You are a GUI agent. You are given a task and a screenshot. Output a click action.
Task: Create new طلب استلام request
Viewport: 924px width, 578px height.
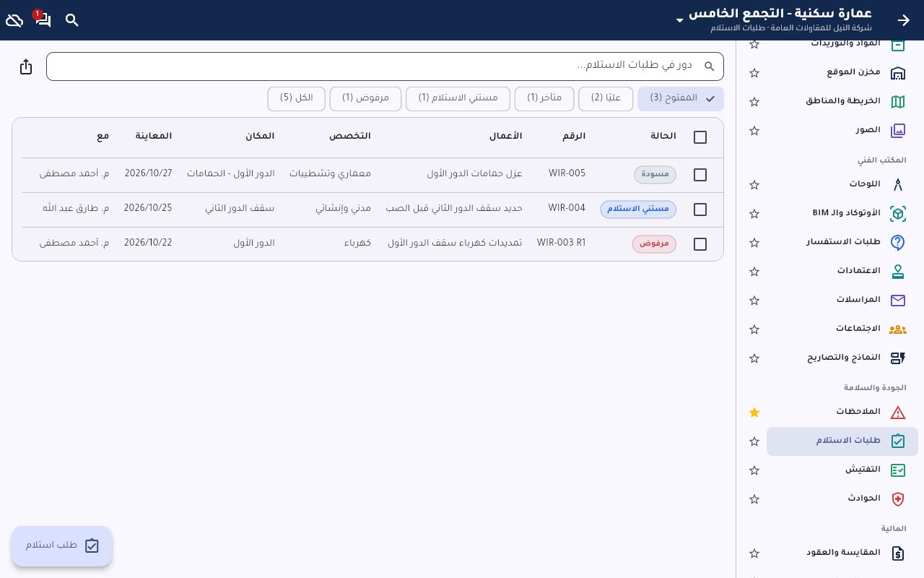click(61, 546)
